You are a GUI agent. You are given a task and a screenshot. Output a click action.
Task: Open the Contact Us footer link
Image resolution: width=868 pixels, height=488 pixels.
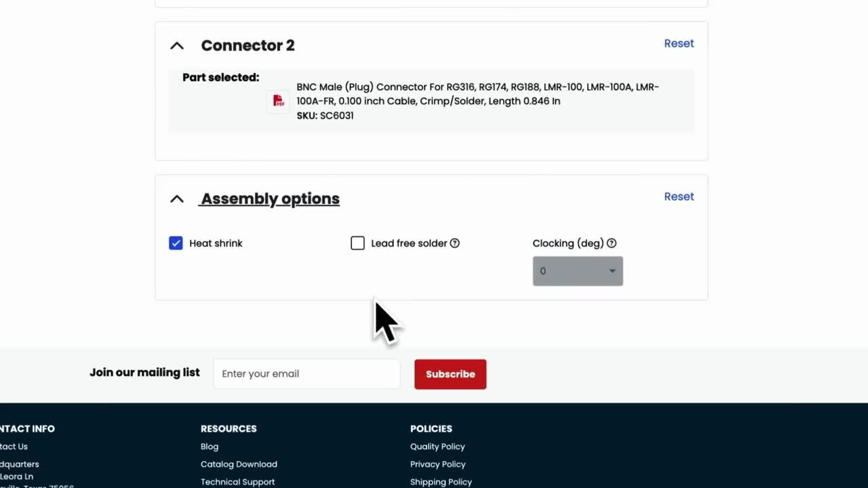[x=14, y=447]
